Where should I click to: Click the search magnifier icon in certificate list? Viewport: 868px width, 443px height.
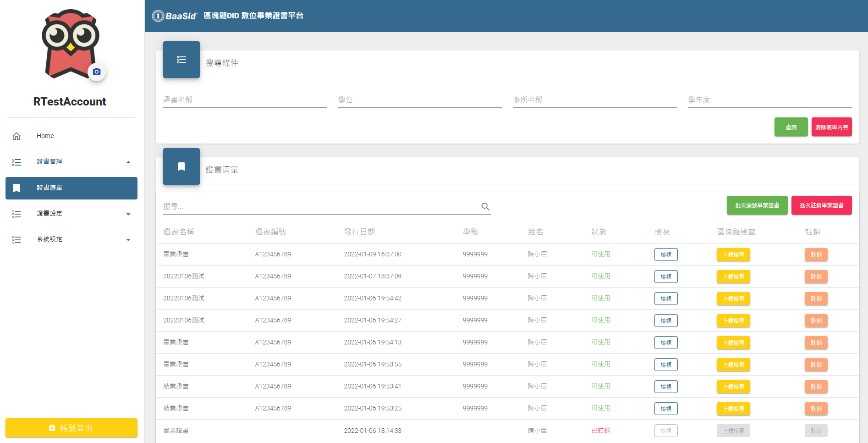click(485, 206)
